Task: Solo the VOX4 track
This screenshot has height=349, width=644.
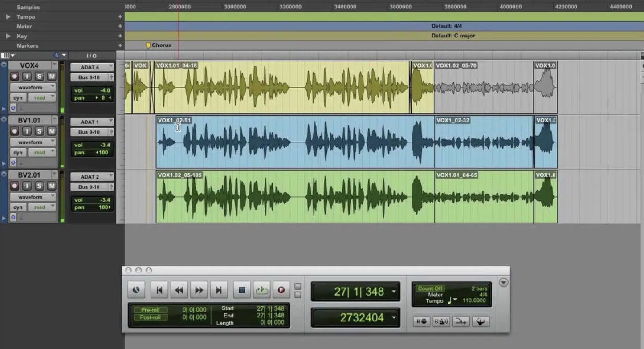Action: pyautogui.click(x=39, y=77)
